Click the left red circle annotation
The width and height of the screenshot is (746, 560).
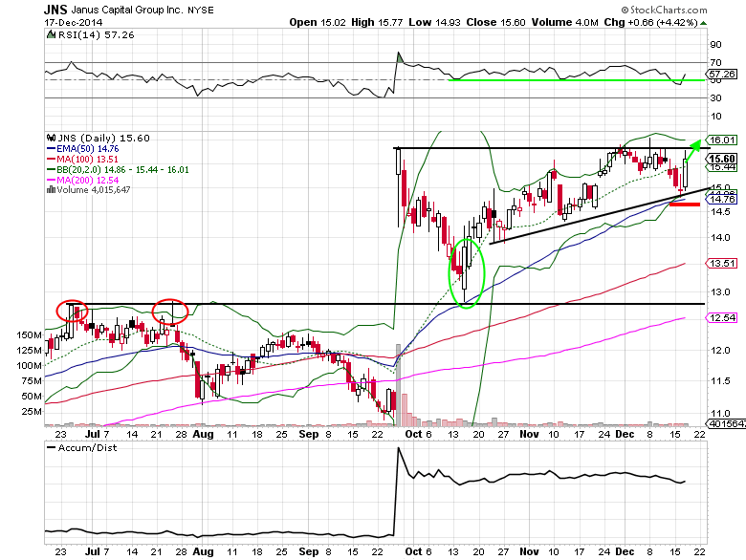(x=72, y=310)
